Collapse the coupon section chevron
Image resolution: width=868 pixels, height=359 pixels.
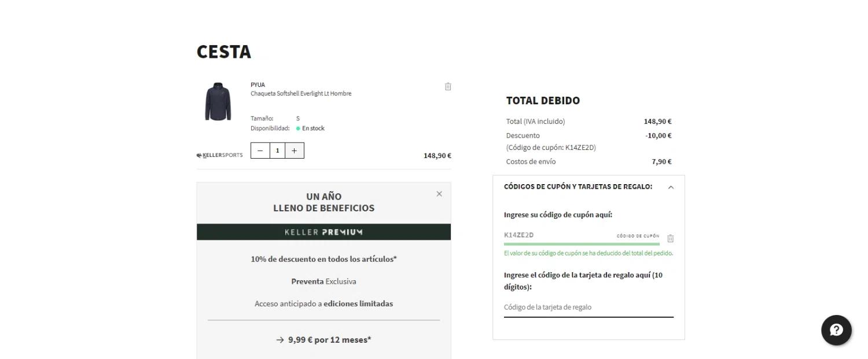[671, 187]
